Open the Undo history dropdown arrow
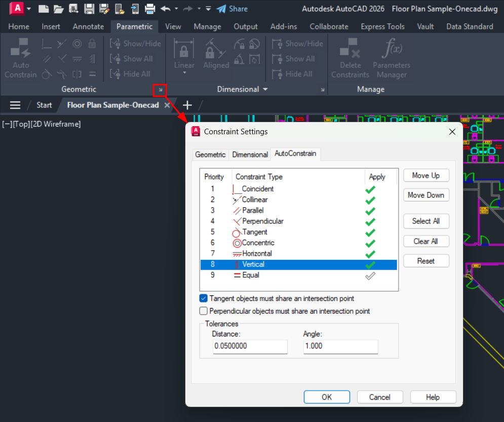This screenshot has width=504, height=422. (176, 9)
